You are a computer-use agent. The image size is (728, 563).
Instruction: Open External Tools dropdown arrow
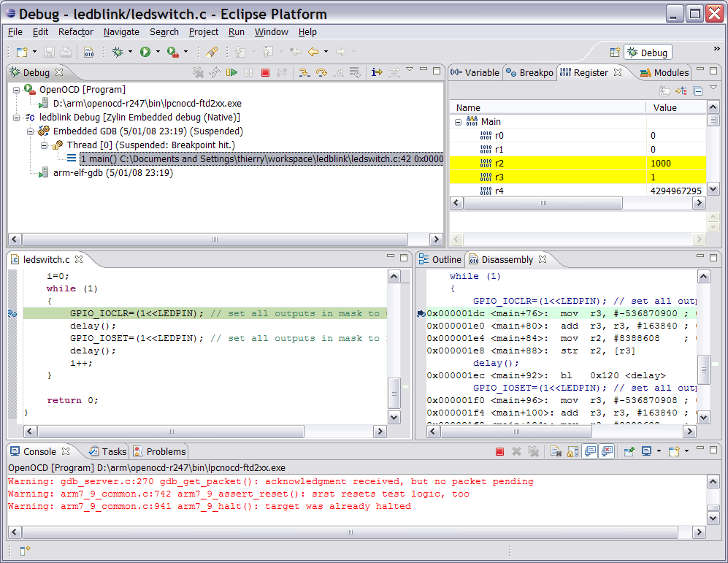coord(185,52)
